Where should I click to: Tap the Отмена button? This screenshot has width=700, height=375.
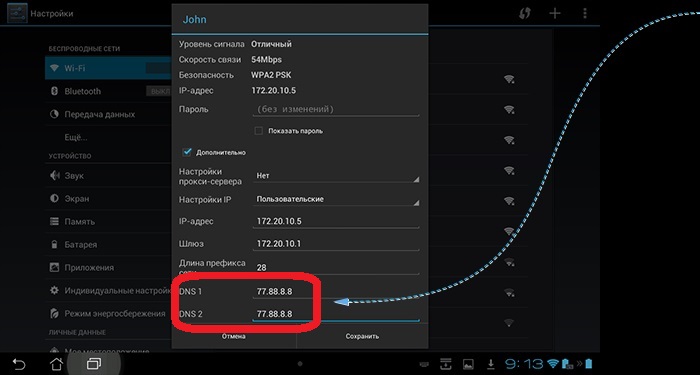233,336
